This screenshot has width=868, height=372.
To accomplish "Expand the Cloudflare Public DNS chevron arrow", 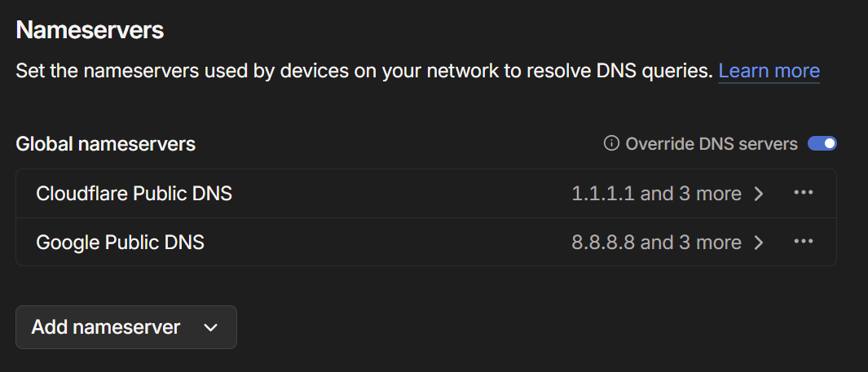I will 759,194.
